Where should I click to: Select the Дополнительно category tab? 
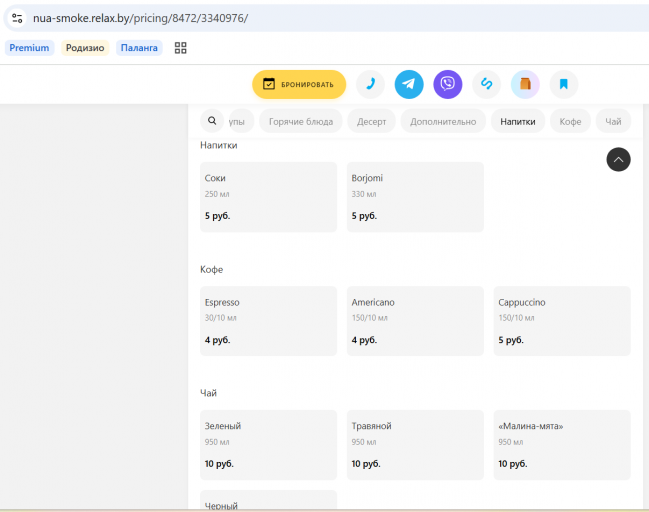tap(443, 122)
